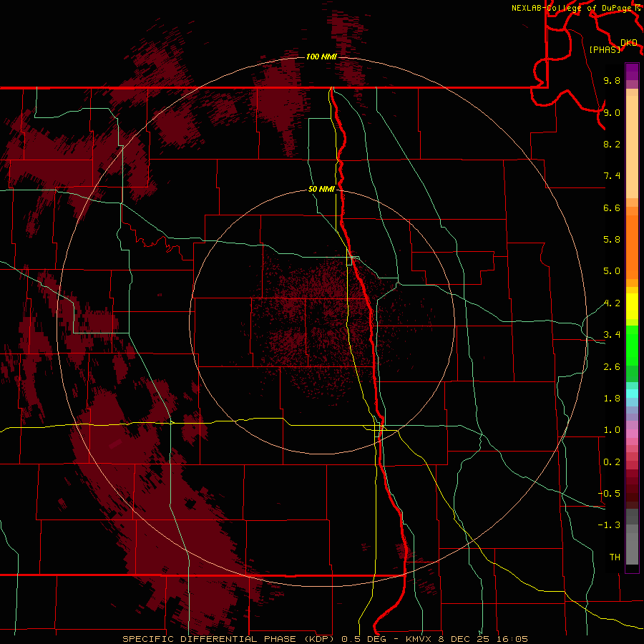Image resolution: width=644 pixels, height=644 pixels.
Task: Click the 50 NMI range ring label
Action: point(321,189)
